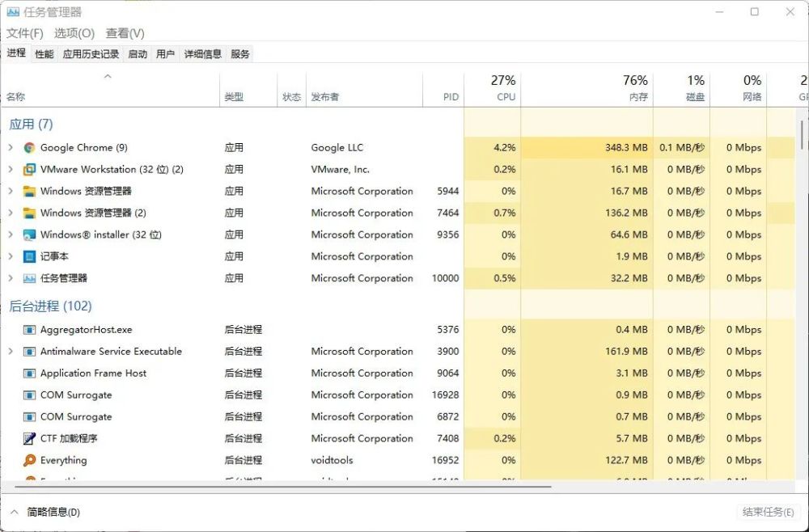Viewport: 809px width, 532px height.
Task: Click the 任务管理器 row icon in list
Action: 29,278
